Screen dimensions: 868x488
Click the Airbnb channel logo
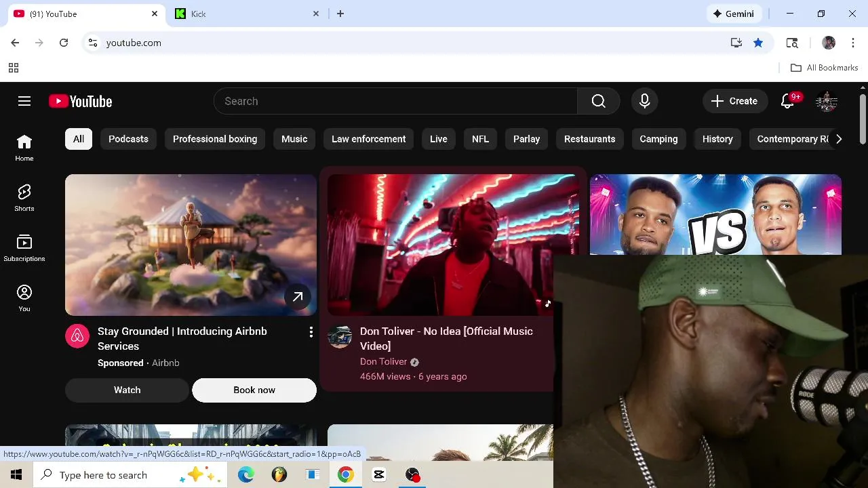pos(77,336)
